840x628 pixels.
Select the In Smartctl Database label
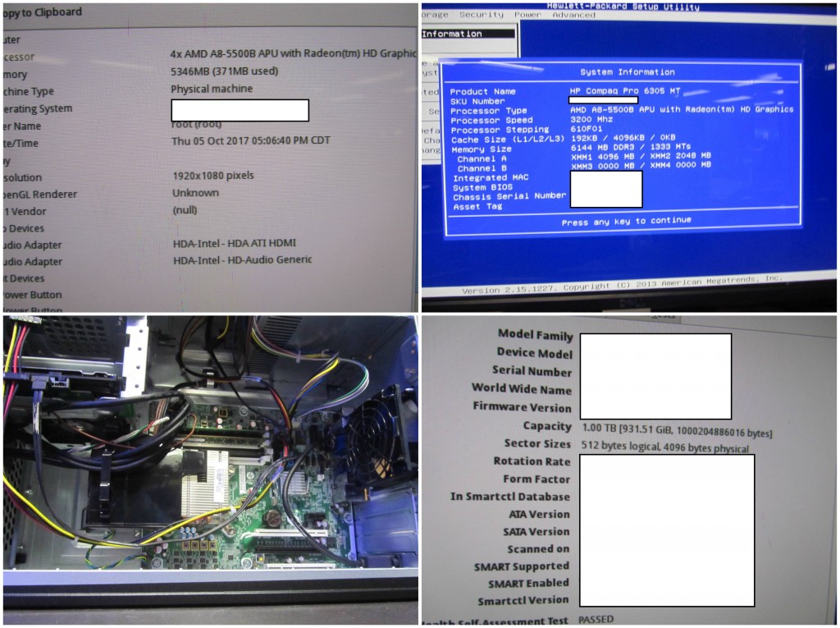[510, 497]
